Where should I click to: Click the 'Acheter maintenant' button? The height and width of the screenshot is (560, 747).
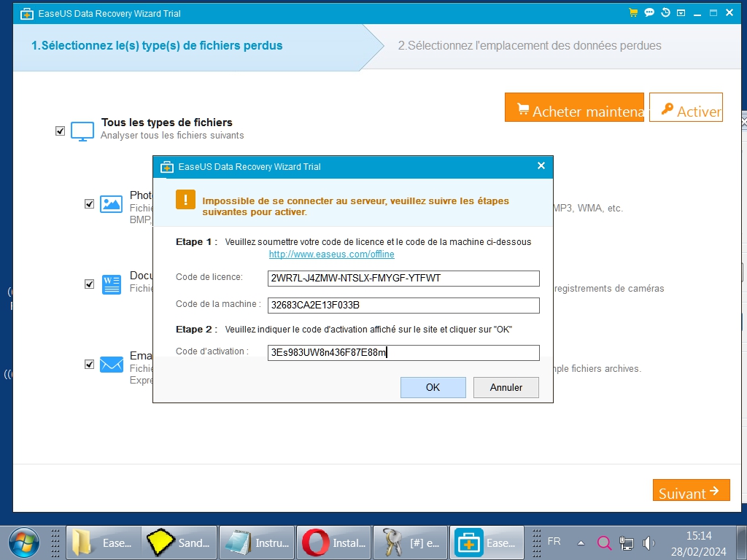click(x=574, y=107)
